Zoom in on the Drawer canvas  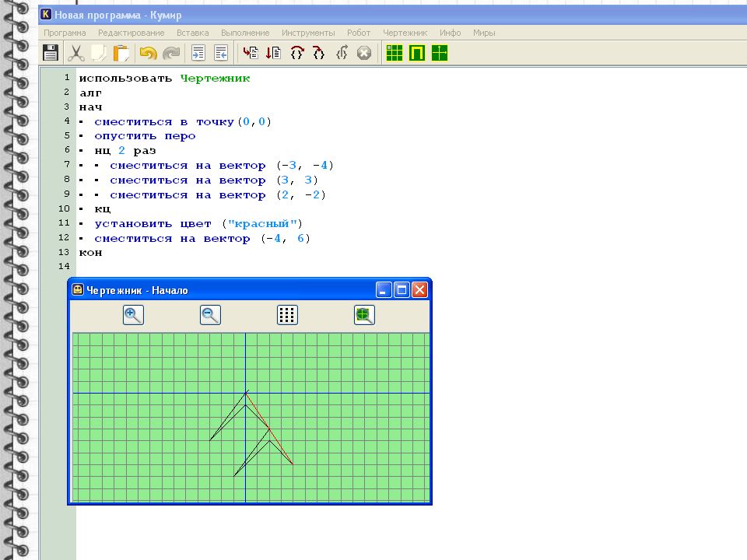click(x=133, y=315)
